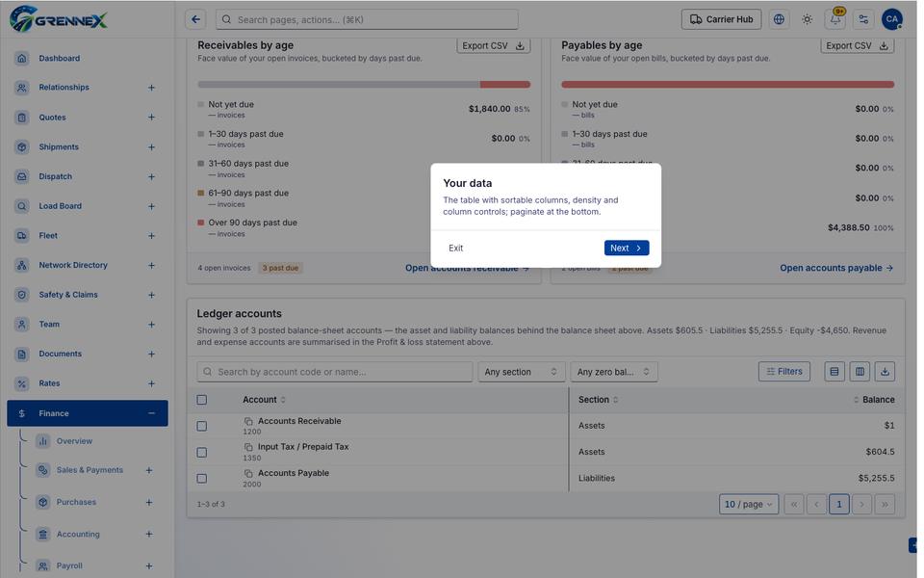Open the Dashboard sidebar icon

coord(22,59)
